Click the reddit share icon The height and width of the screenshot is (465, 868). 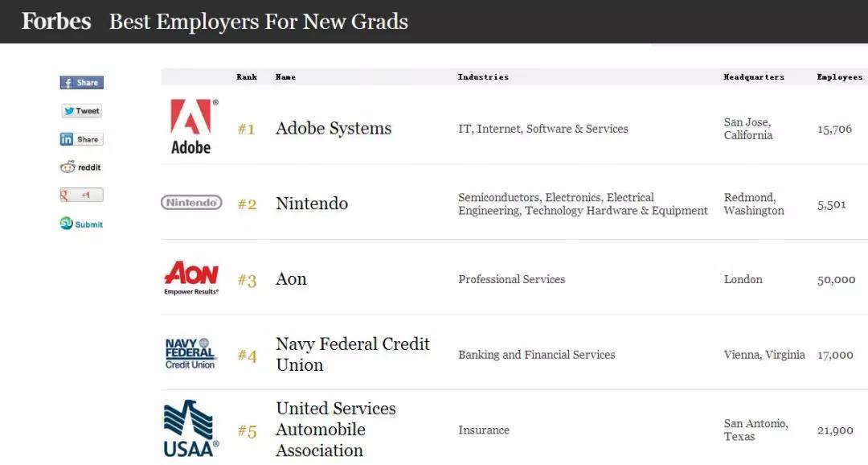[81, 167]
